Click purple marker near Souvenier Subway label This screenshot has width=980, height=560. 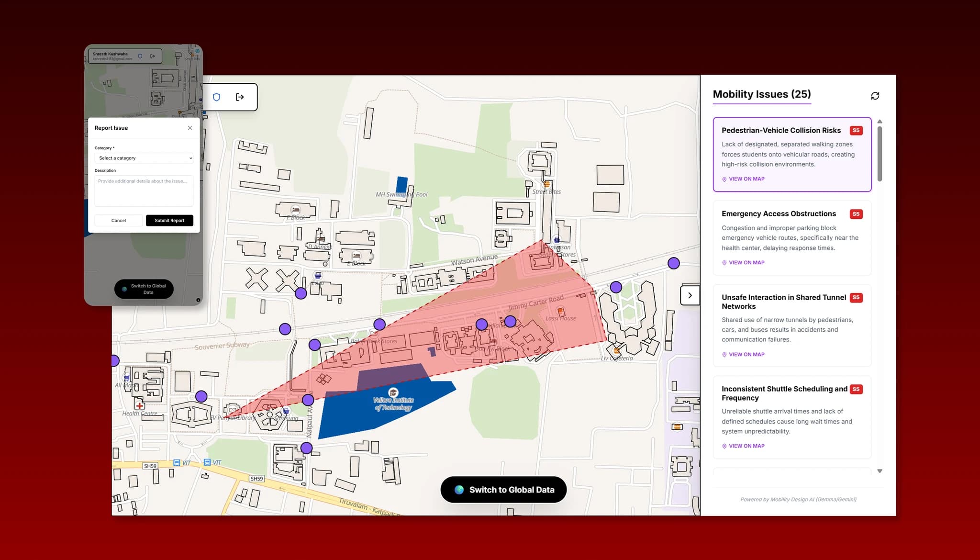coord(285,329)
